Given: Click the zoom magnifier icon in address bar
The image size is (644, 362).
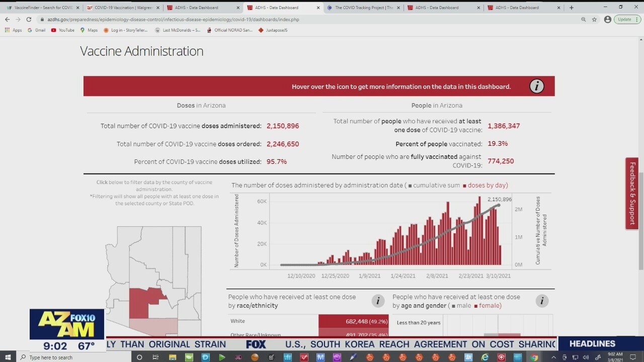Looking at the screenshot, I should (583, 19).
